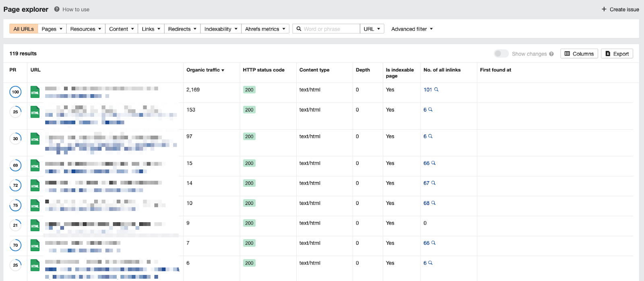Click the Export button

click(x=617, y=54)
